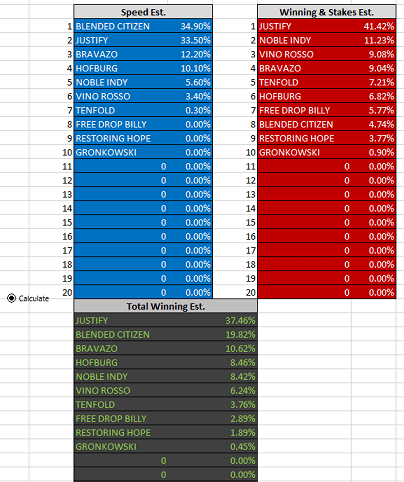Select GRONKOWSKI in the blue table
Screen dimensions: 404x482
pyautogui.click(x=121, y=152)
